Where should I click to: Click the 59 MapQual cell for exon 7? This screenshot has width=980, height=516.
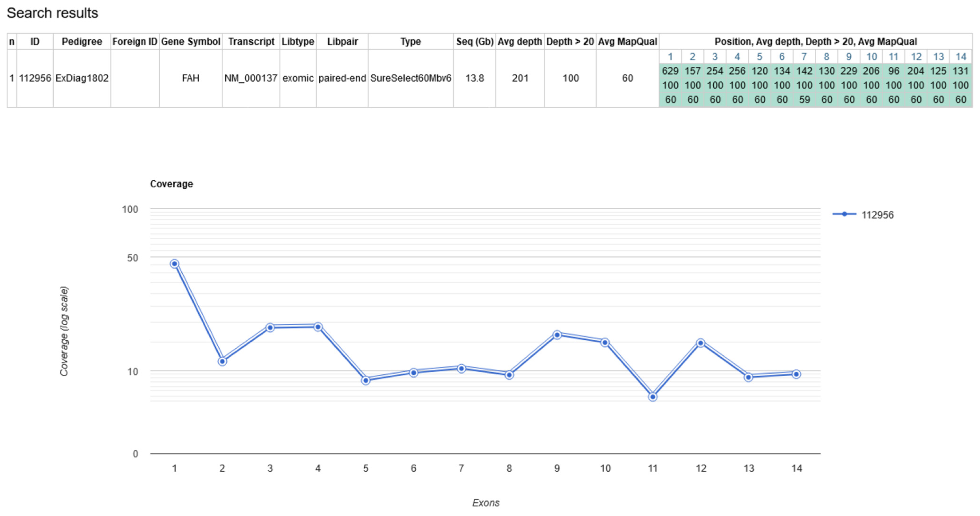pyautogui.click(x=804, y=100)
